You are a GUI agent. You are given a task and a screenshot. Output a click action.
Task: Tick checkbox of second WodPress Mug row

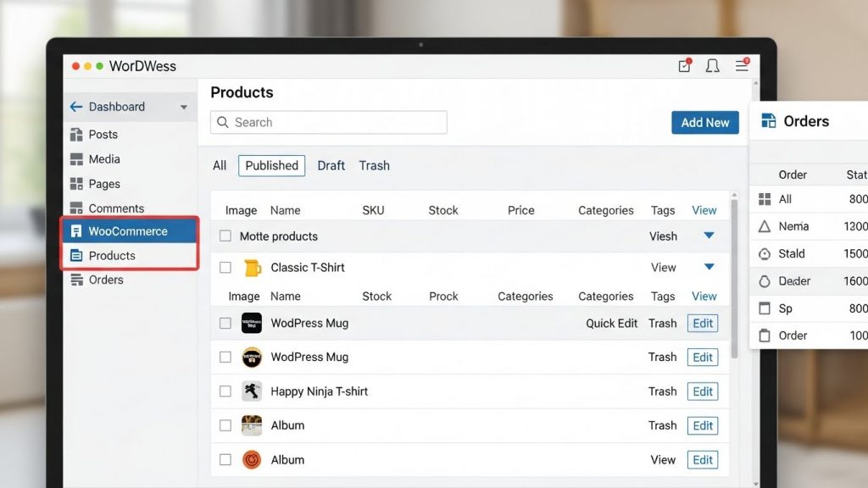coord(225,358)
